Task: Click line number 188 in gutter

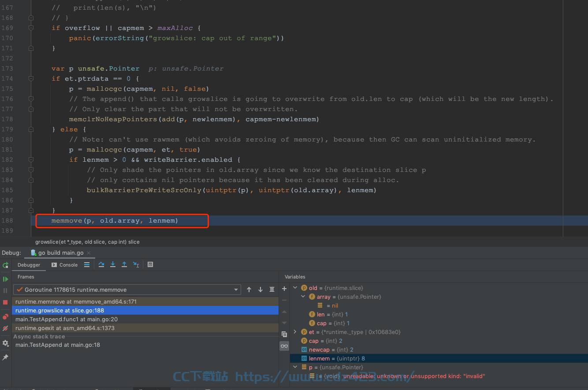Action: pyautogui.click(x=7, y=220)
